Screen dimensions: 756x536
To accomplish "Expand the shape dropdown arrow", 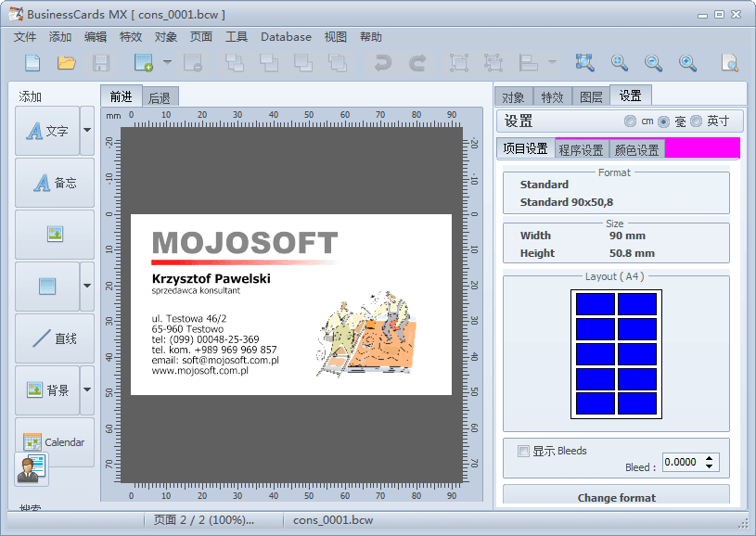I will coord(87,287).
